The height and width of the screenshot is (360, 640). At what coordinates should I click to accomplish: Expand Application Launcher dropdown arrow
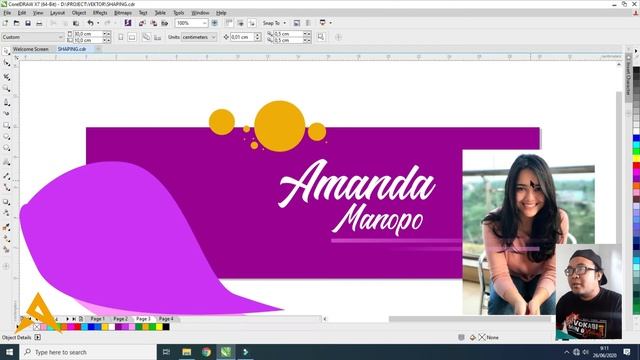click(330, 23)
